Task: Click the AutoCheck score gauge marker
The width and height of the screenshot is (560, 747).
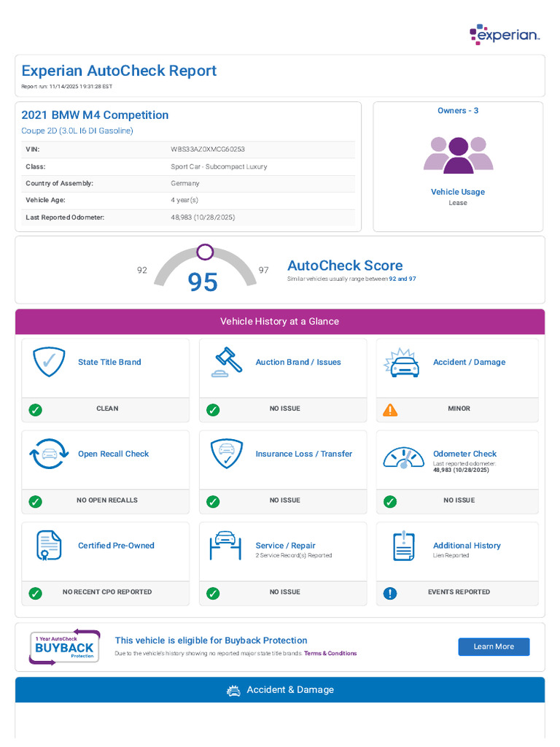Action: (205, 252)
